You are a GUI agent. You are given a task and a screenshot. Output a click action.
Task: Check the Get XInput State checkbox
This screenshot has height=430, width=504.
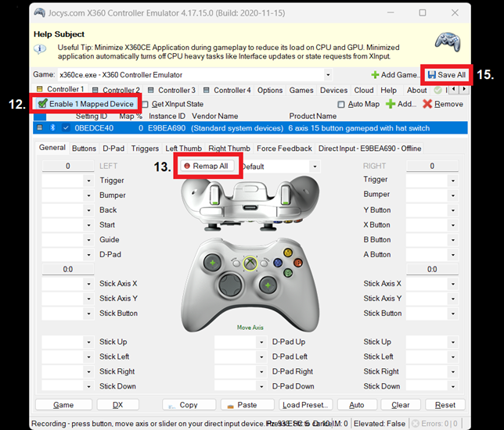(146, 104)
